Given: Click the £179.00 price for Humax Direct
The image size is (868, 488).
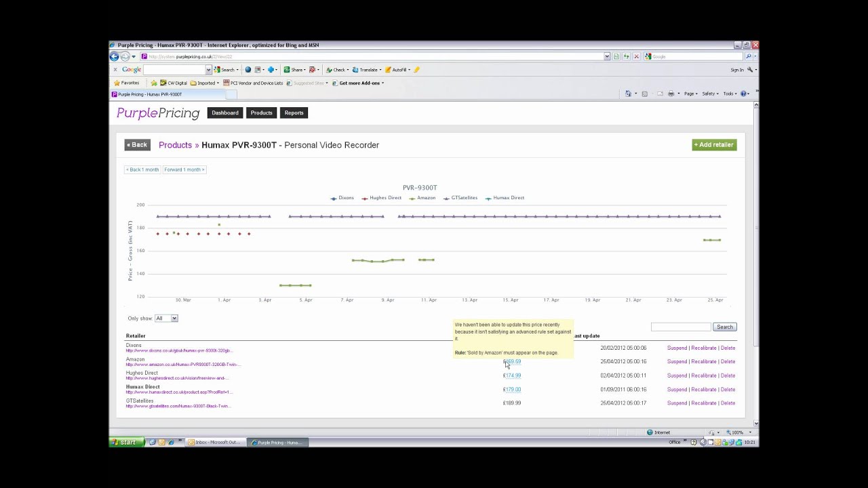Looking at the screenshot, I should 512,389.
